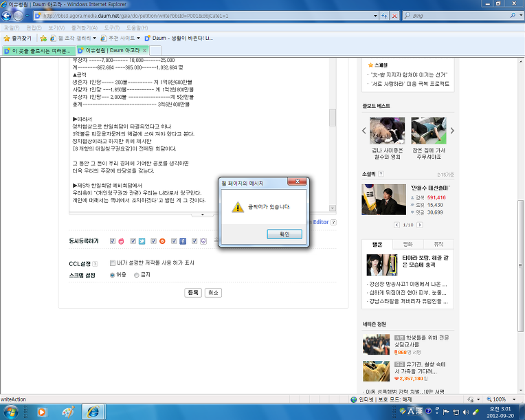Image resolution: width=525 pixels, height=420 pixels.
Task: Click the Bing search magnifier icon
Action: click(513, 15)
